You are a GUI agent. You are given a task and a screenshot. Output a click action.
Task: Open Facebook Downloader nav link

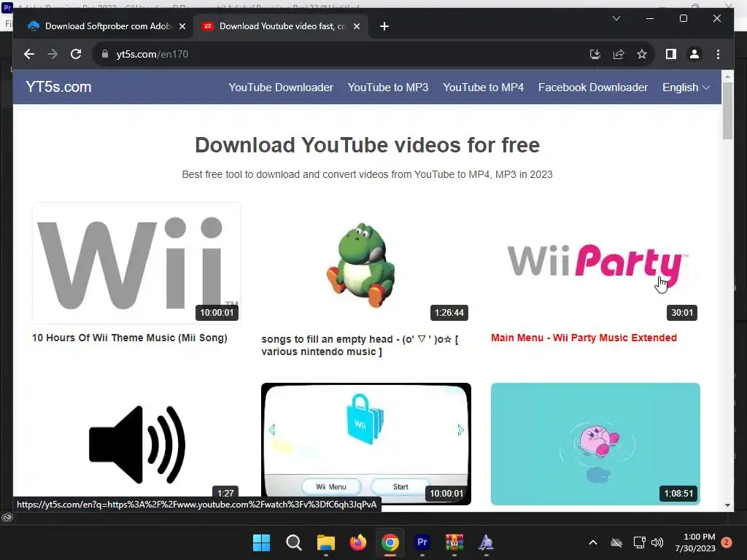pyautogui.click(x=592, y=87)
